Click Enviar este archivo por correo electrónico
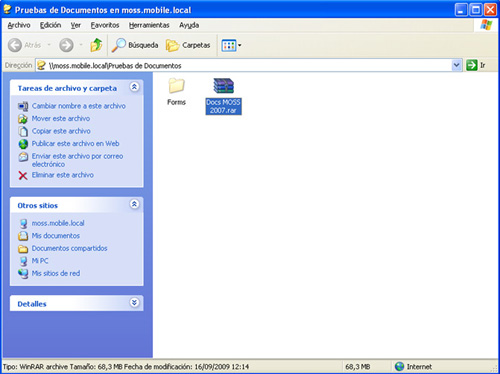This screenshot has width=500, height=374. pyautogui.click(x=77, y=160)
